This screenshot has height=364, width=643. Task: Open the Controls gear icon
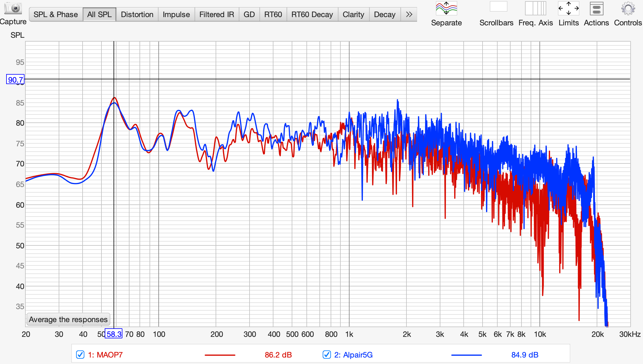(628, 9)
